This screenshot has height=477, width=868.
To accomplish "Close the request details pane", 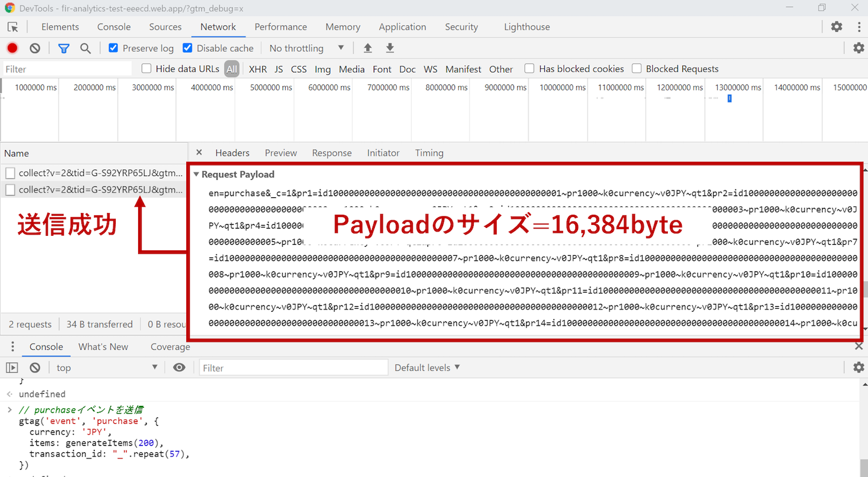I will (x=199, y=153).
